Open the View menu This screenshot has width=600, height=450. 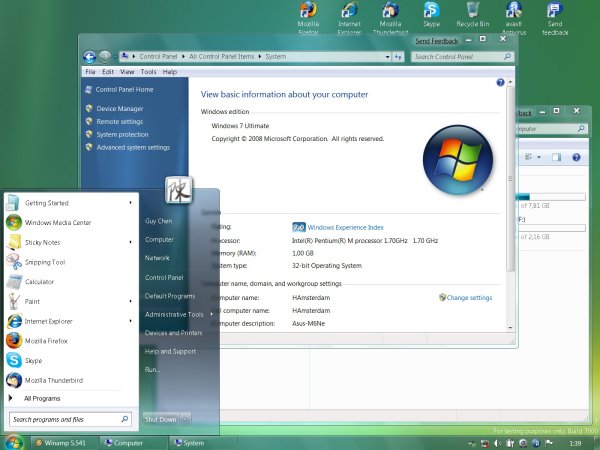(x=127, y=72)
